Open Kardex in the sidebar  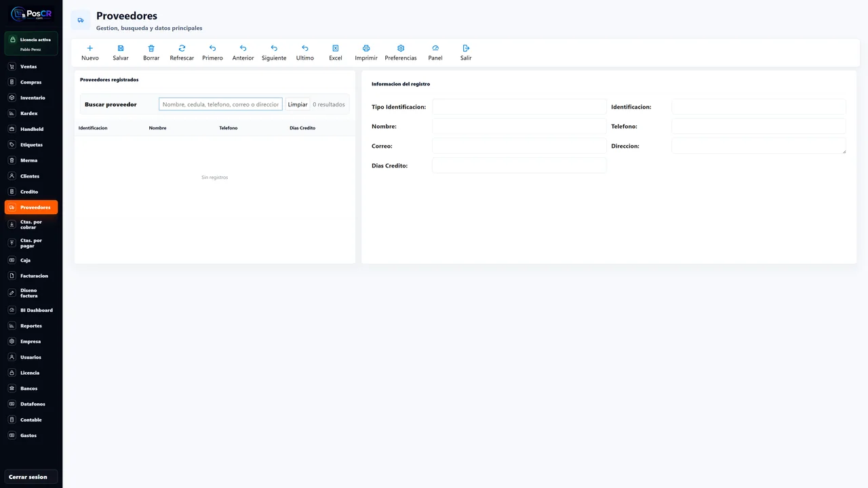tap(31, 113)
